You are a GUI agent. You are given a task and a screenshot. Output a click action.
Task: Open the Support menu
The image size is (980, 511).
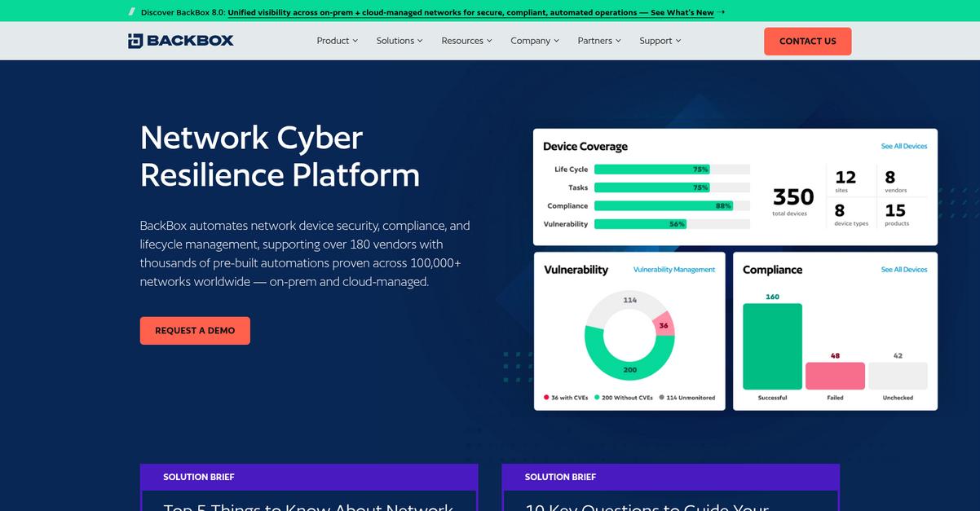click(660, 41)
